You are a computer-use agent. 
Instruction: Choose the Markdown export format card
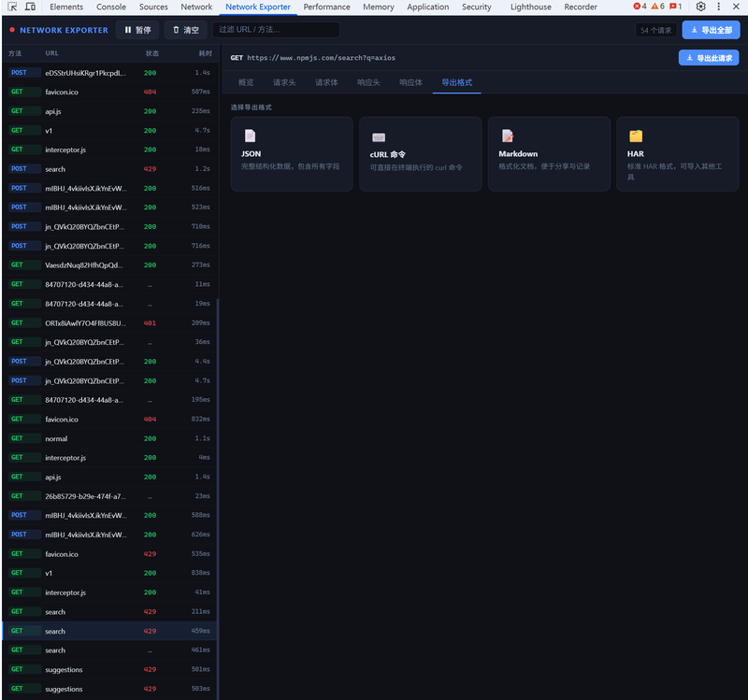click(549, 153)
